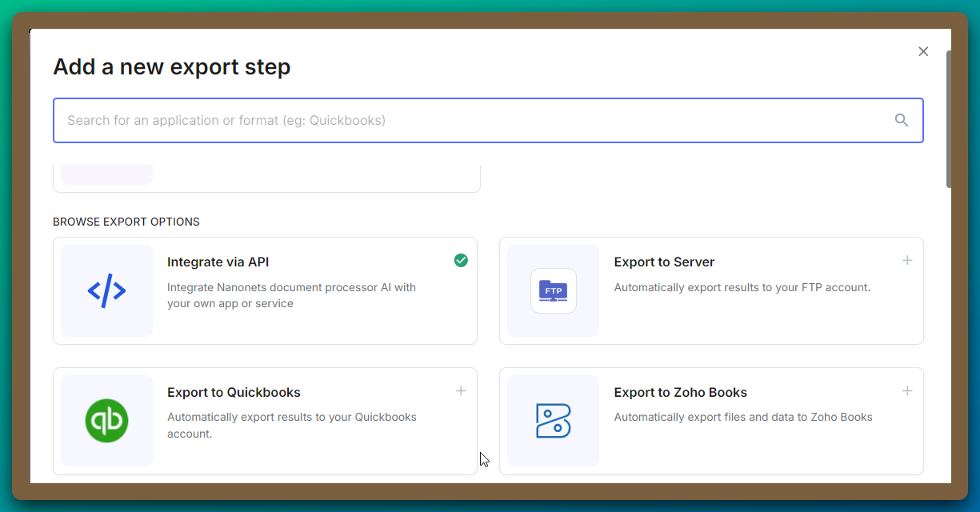Click the plus icon on Export to Zoho Books
The height and width of the screenshot is (512, 980).
pos(907,390)
